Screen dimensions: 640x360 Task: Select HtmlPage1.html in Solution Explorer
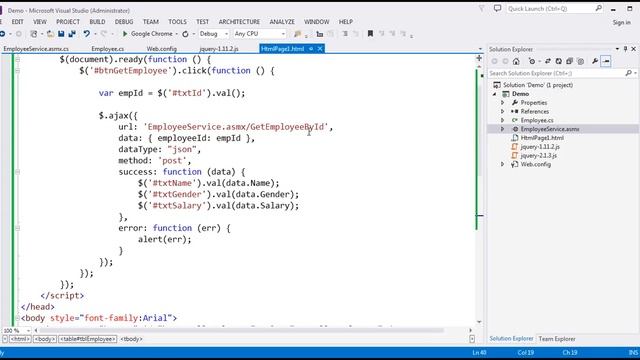(x=542, y=138)
